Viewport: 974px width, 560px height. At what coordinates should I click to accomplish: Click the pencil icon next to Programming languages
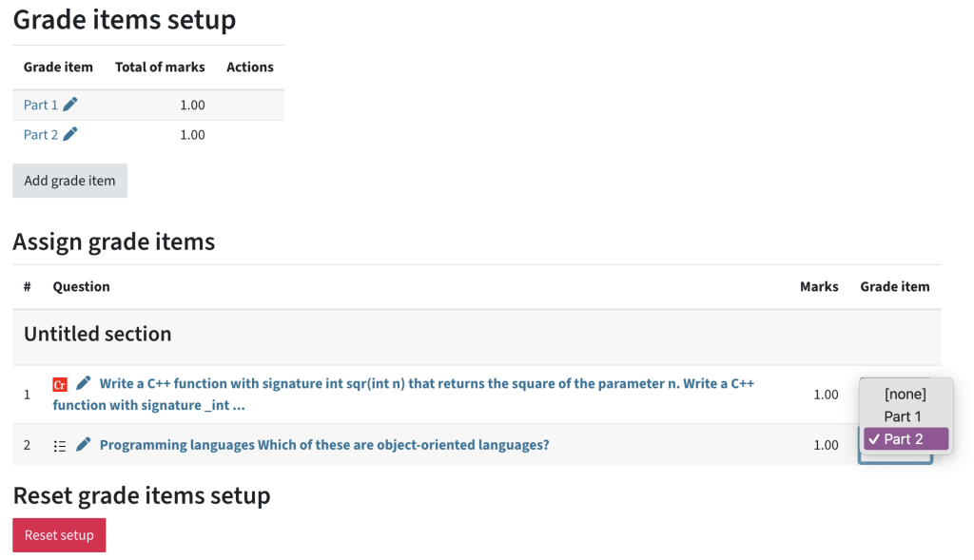point(84,445)
